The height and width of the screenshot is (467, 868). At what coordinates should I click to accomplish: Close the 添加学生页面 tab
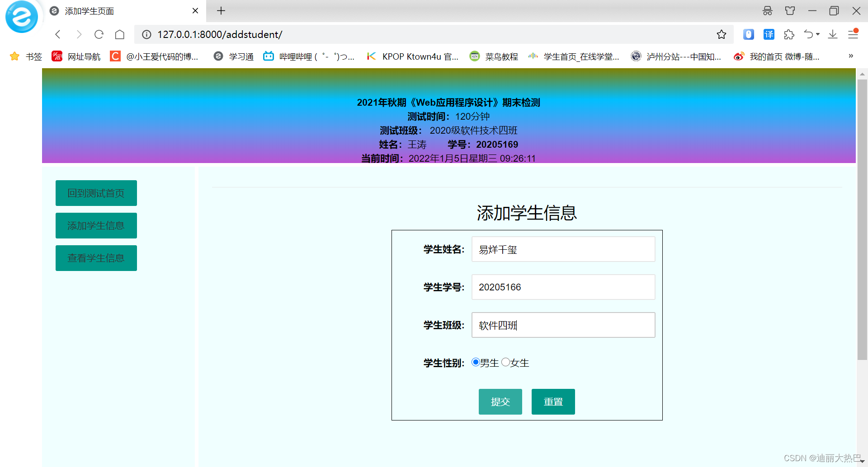click(x=195, y=11)
